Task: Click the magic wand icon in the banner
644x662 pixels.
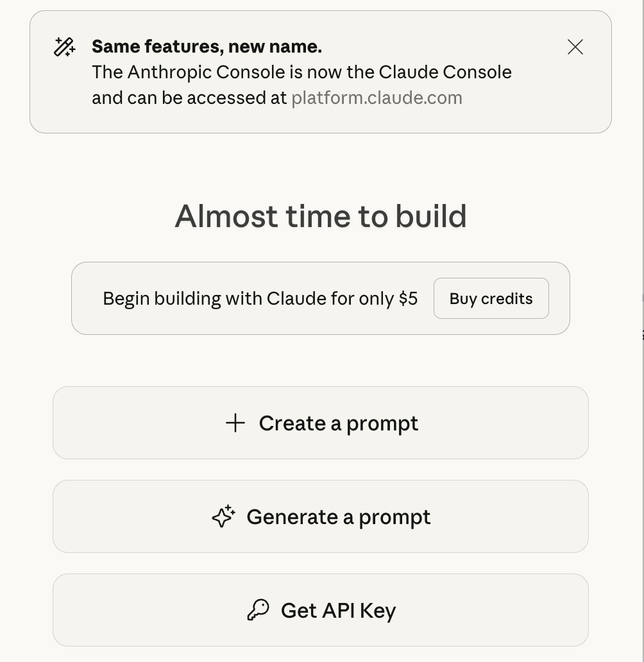Action: (64, 47)
